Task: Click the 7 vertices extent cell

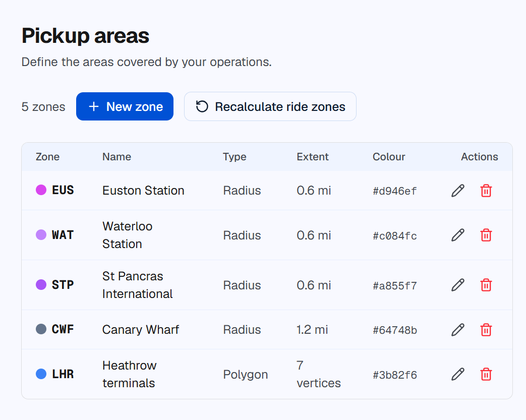Action: [x=319, y=374]
